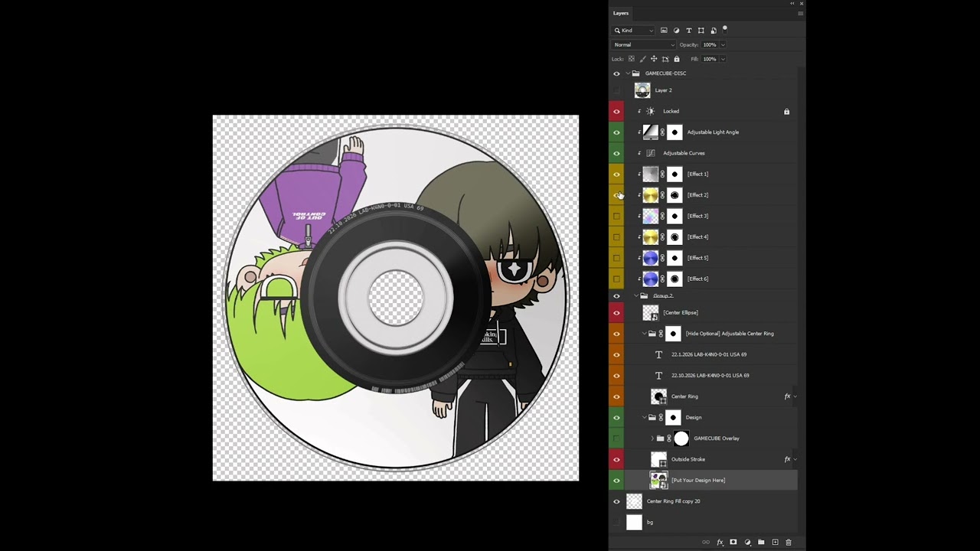980x551 pixels.
Task: Show the [Effect 5] layer
Action: click(616, 258)
